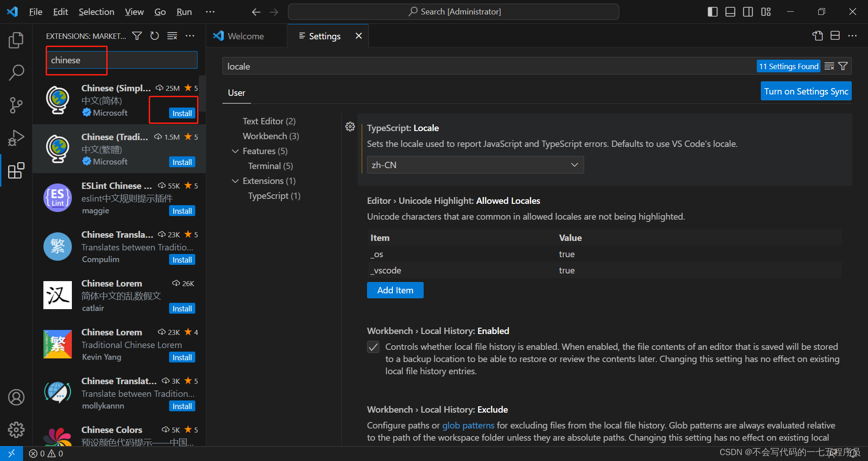Toggle secondary side bar layout icon
868x461 pixels.
(x=748, y=12)
